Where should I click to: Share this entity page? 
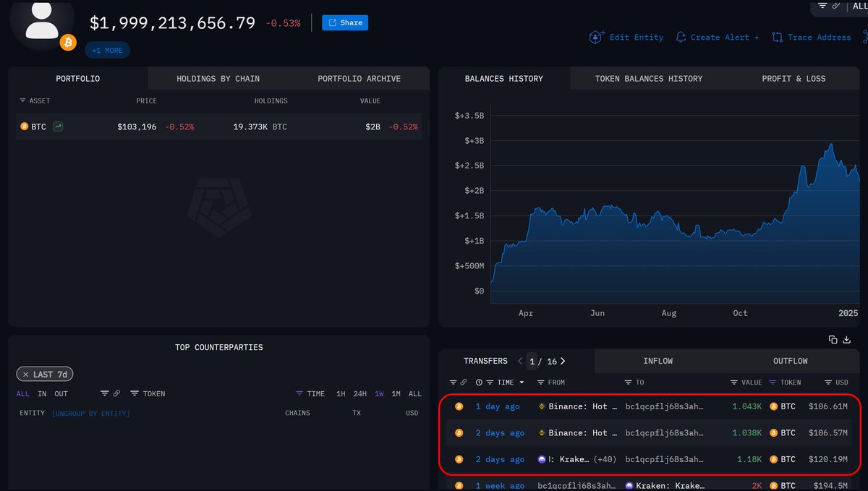345,22
